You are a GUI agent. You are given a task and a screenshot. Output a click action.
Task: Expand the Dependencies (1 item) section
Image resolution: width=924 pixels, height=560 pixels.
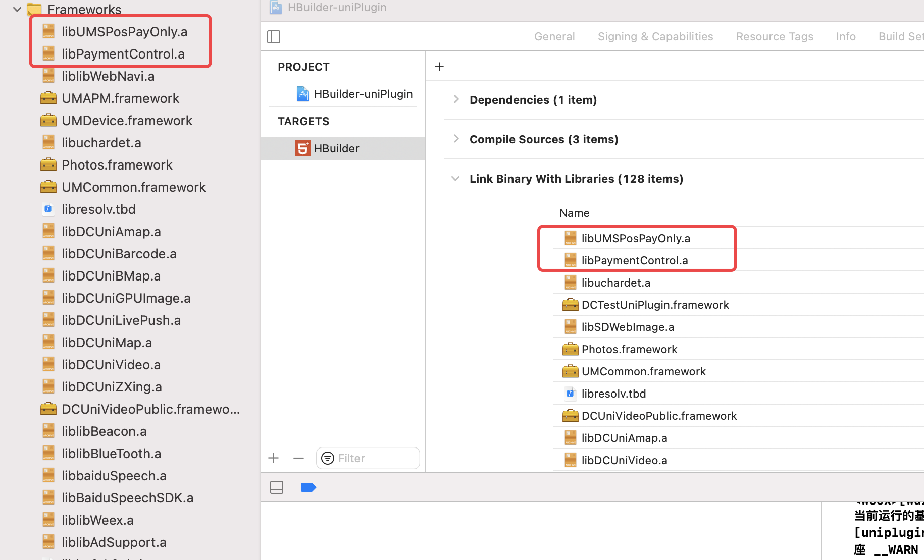[x=456, y=99]
